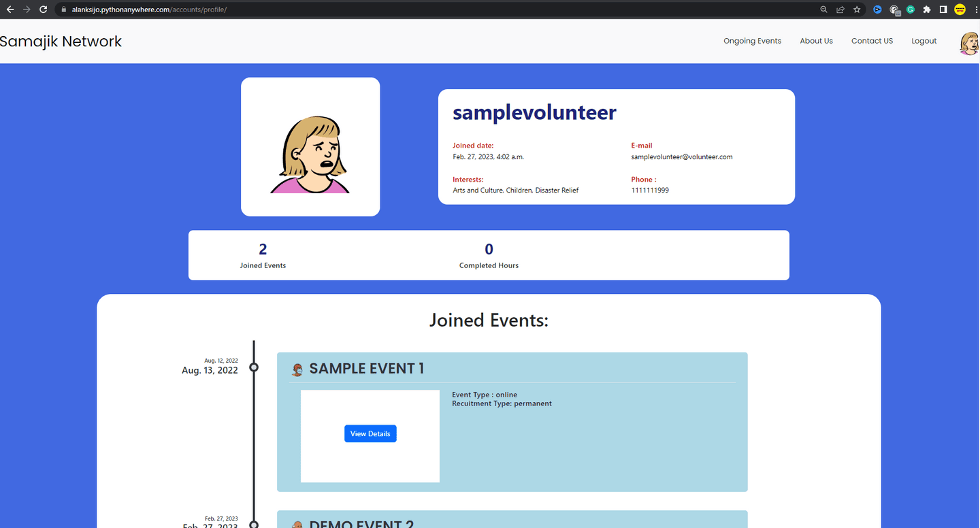Click the small Aug. 12, 2022 date label
Image resolution: width=980 pixels, height=528 pixels.
point(221,361)
